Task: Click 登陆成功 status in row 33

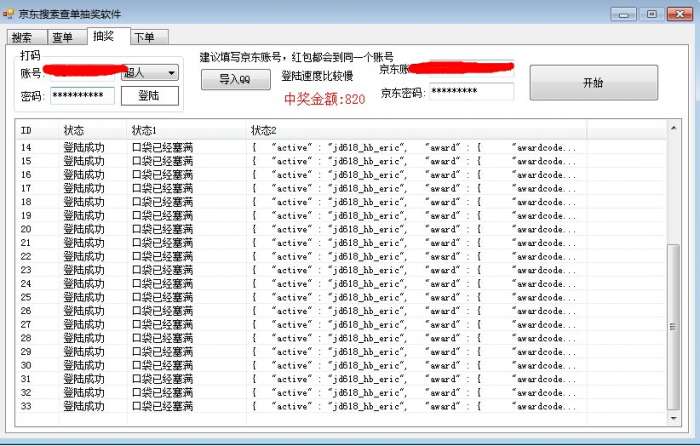Action: pos(84,406)
